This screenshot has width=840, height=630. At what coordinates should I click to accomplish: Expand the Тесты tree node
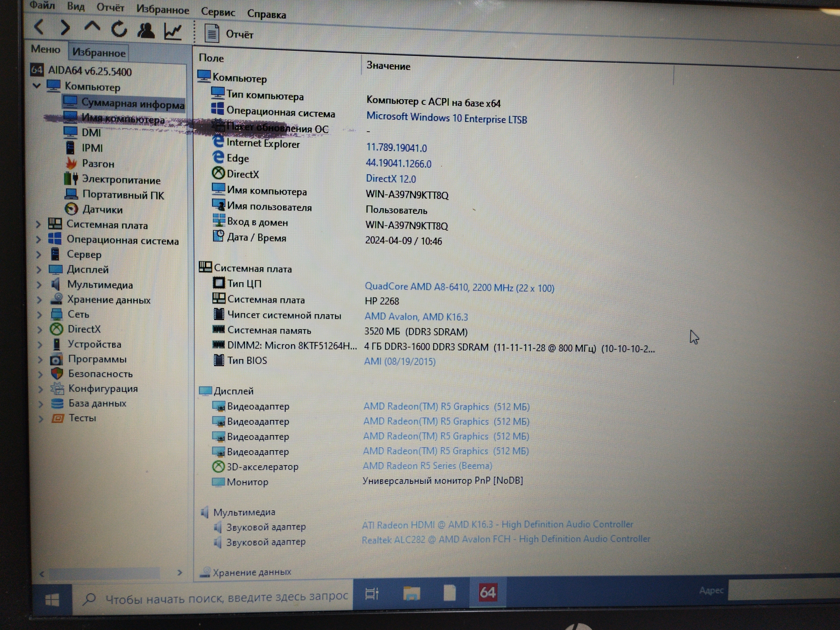41,418
